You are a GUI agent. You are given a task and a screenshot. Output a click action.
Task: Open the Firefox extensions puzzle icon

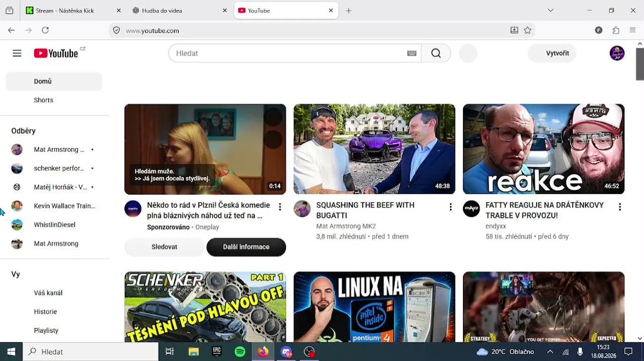tap(616, 31)
